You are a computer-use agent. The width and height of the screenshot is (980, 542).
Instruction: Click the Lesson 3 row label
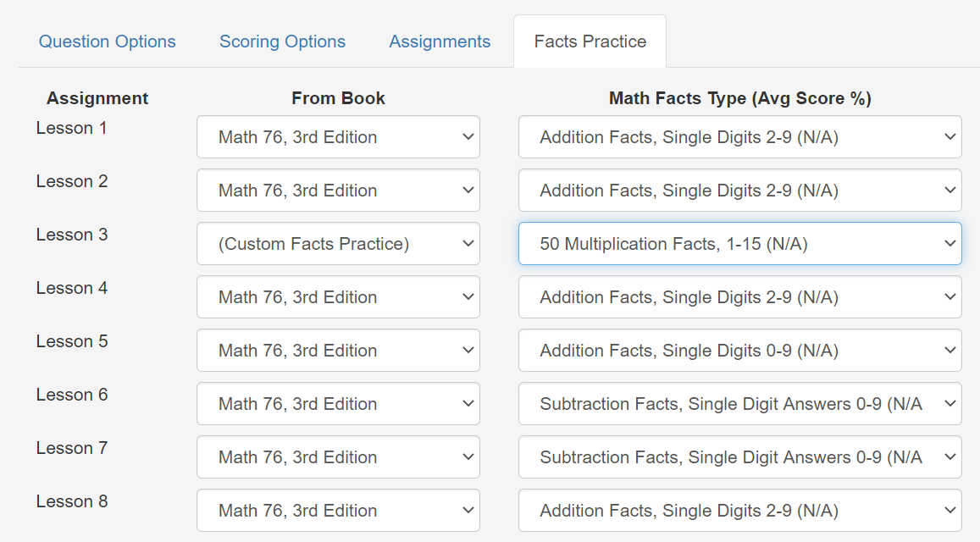[72, 235]
